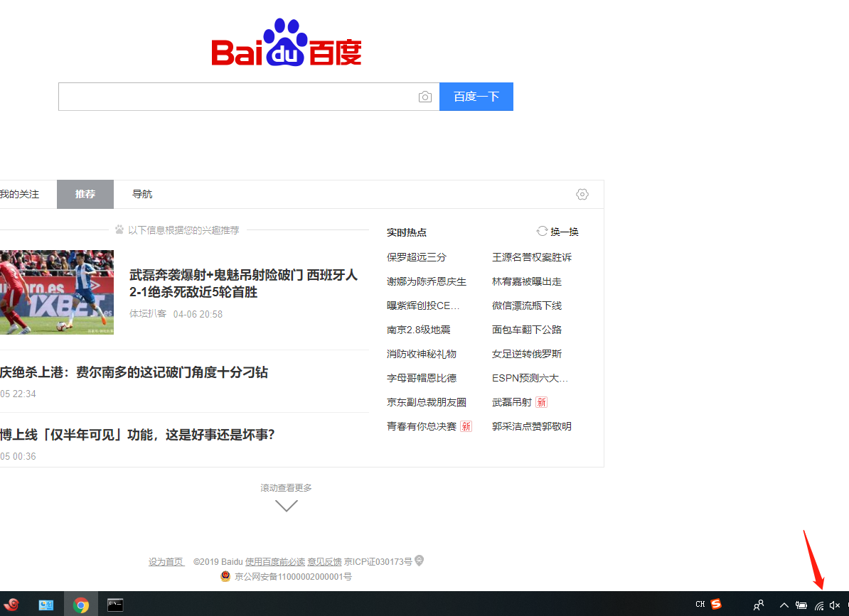The height and width of the screenshot is (616, 849).
Task: Click the red 新 badge beside 武磊吊射
Action: pos(541,402)
